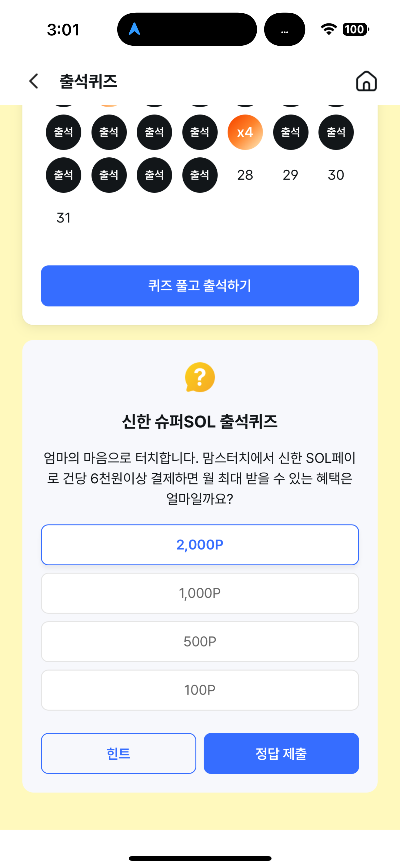Screen dimensions: 400x868
Task: Tap the 퀴즈 풀고 출석하기 button
Action: [200, 286]
